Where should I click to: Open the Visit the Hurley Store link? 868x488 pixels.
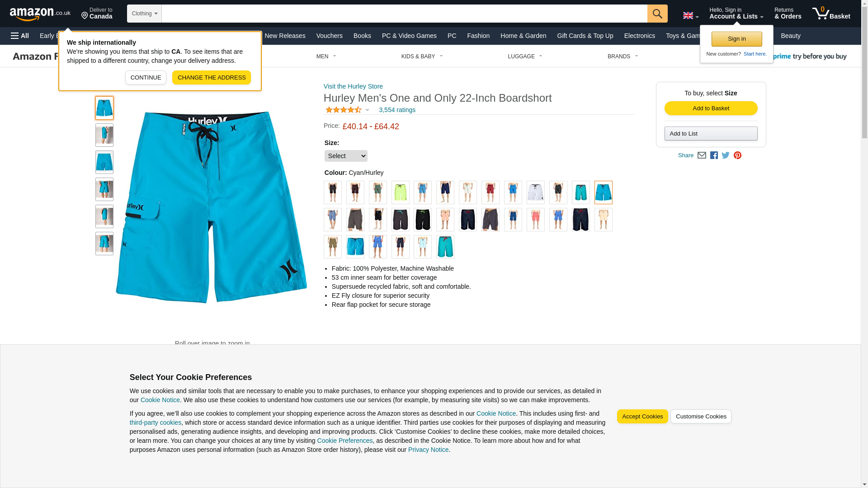point(353,86)
